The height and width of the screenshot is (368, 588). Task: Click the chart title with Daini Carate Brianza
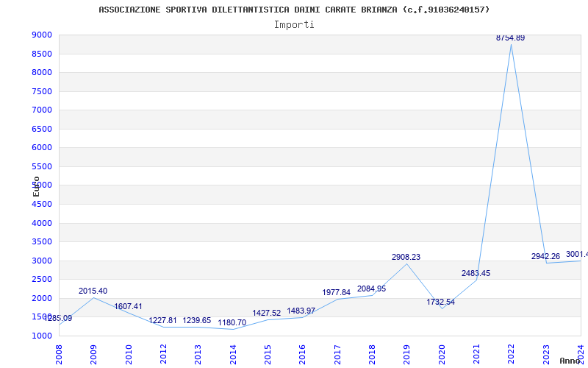294,10
